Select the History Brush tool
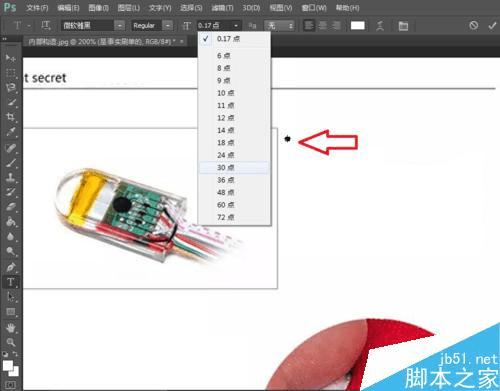500x391 pixels. click(10, 192)
